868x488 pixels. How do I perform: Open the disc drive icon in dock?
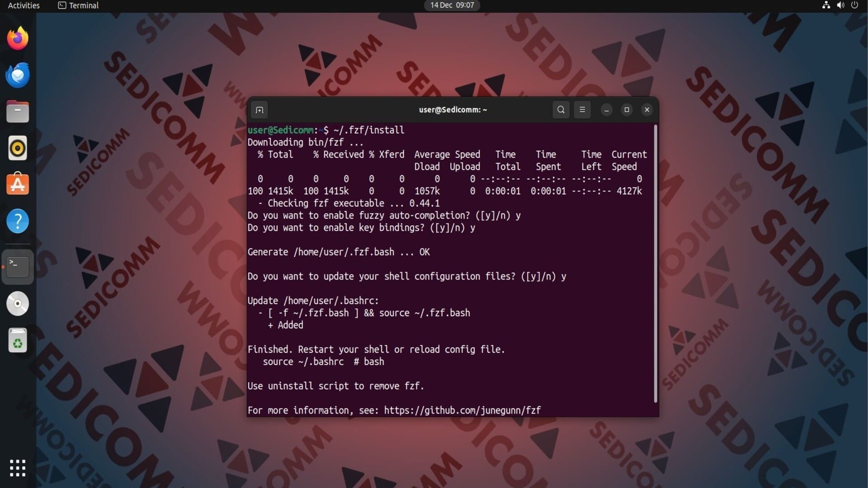18,304
